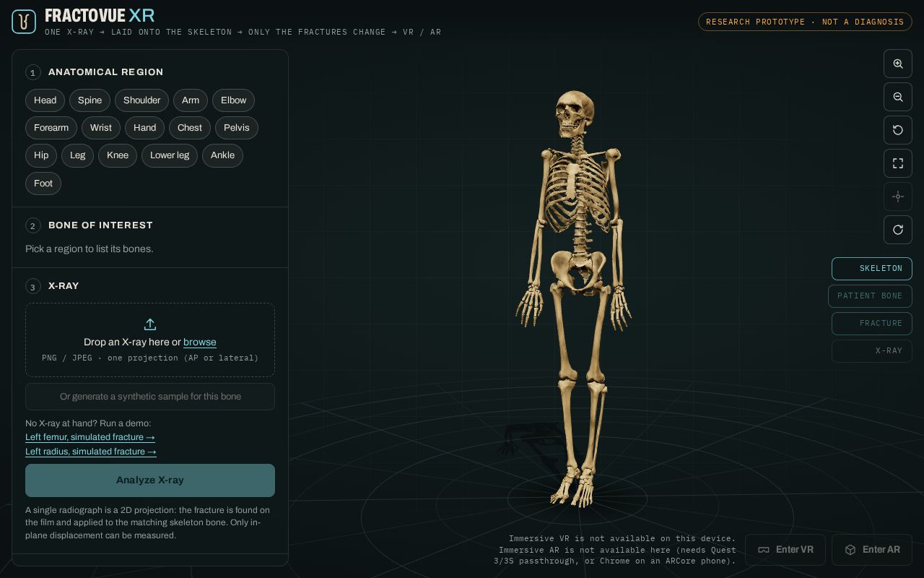Image resolution: width=924 pixels, height=578 pixels.
Task: Click the upload arrow icon in drop zone
Action: 150,324
